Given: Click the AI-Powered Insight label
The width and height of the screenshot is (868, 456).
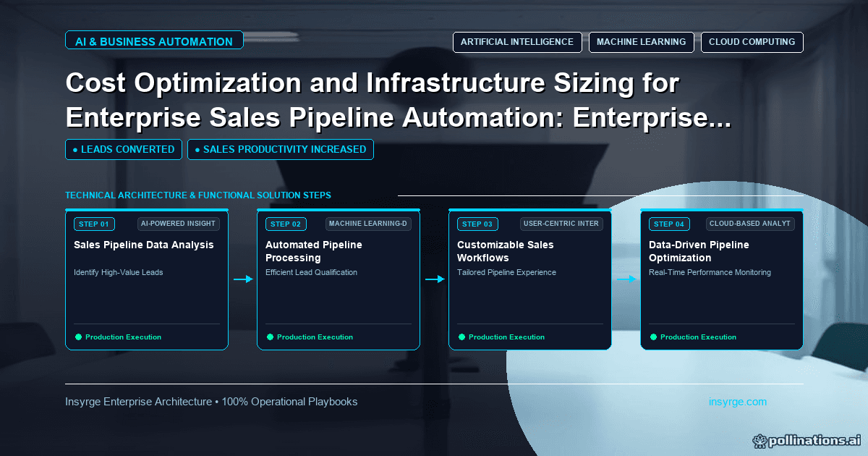Looking at the screenshot, I should coord(179,224).
